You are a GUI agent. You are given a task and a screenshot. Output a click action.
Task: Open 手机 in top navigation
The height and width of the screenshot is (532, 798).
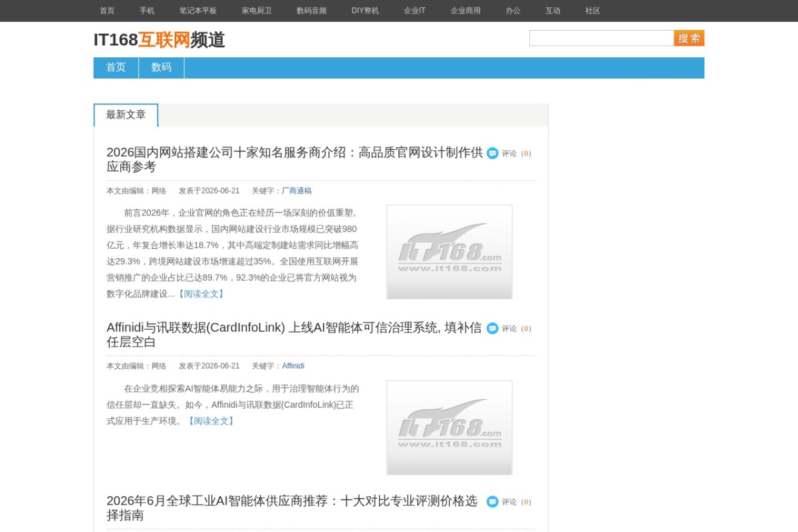point(147,11)
